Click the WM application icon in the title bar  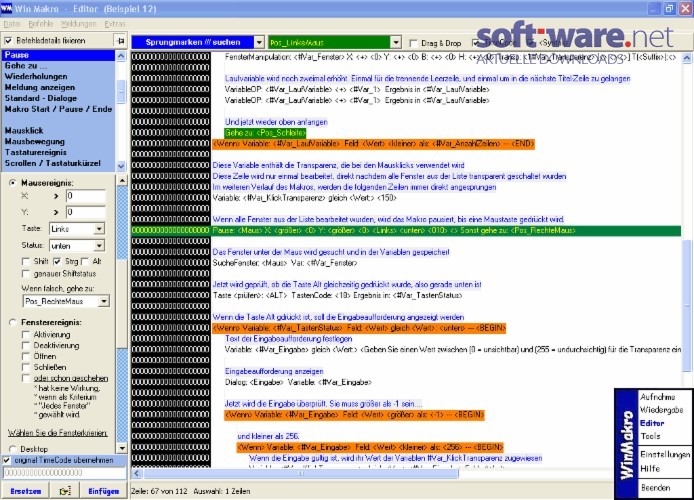point(6,8)
